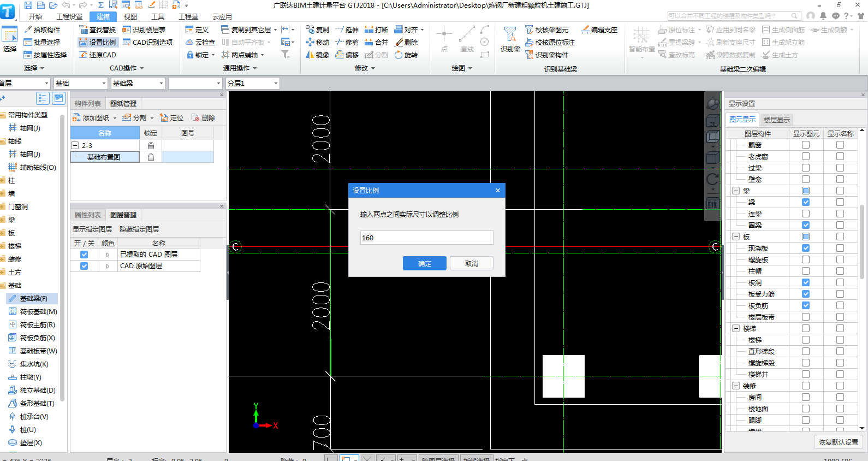
Task: Click 恢复默认设置 restore defaults button
Action: (839, 442)
